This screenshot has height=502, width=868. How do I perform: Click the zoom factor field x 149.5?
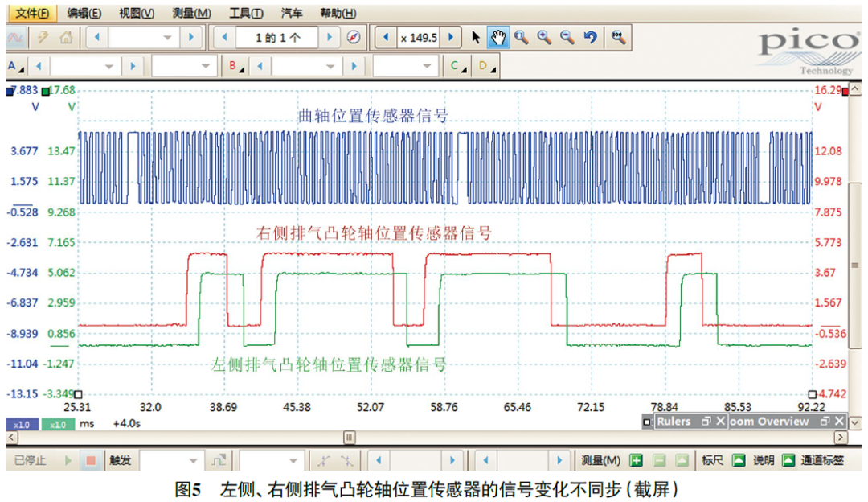click(419, 38)
